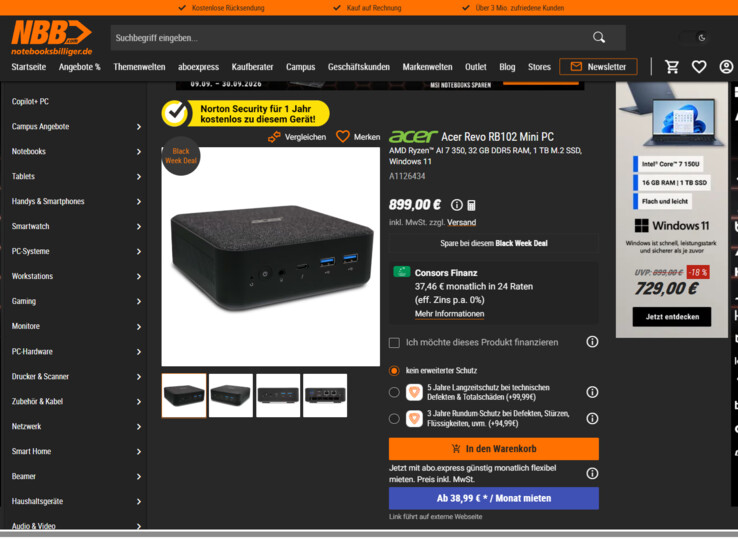Select third product thumbnail showing front ports
Viewport: 738px width, 539px height.
point(278,395)
